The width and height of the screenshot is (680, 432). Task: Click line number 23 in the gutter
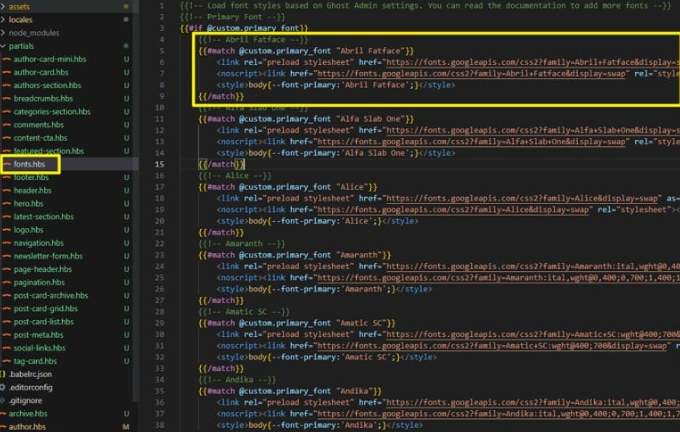(160, 255)
